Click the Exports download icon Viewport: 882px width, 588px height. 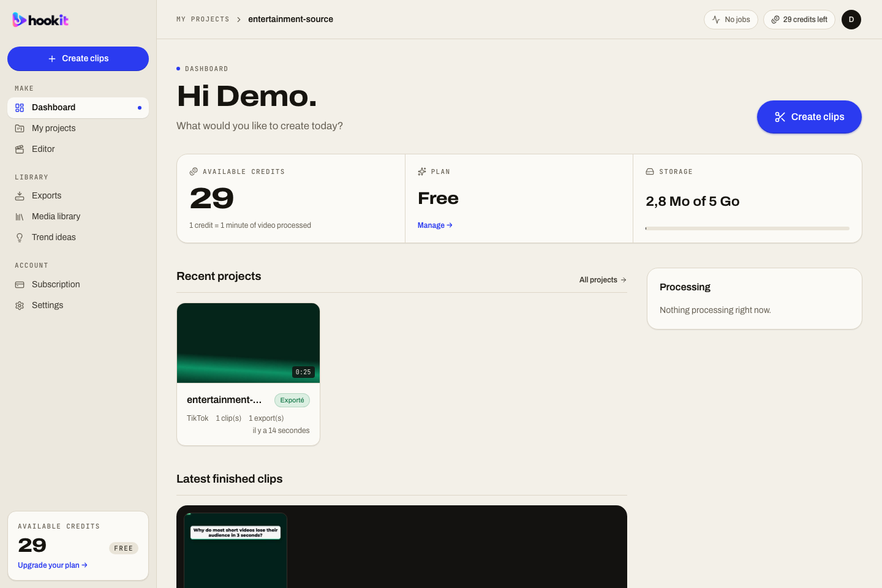20,196
